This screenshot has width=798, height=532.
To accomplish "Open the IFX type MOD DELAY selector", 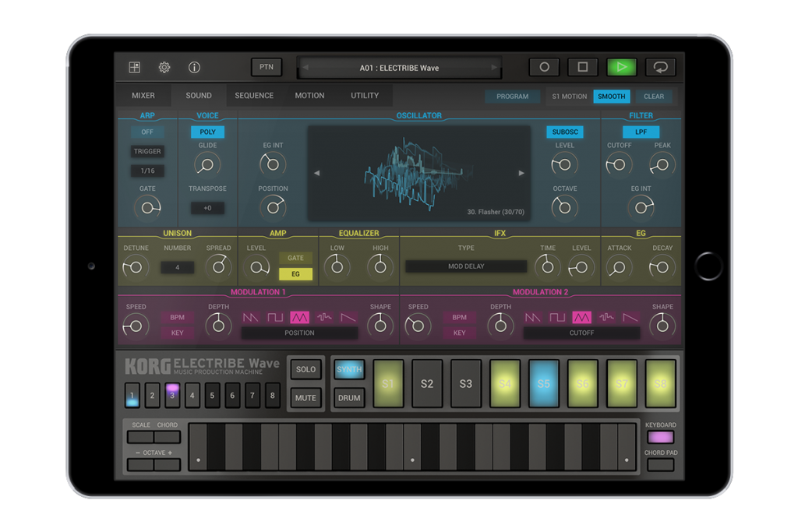I will (466, 266).
